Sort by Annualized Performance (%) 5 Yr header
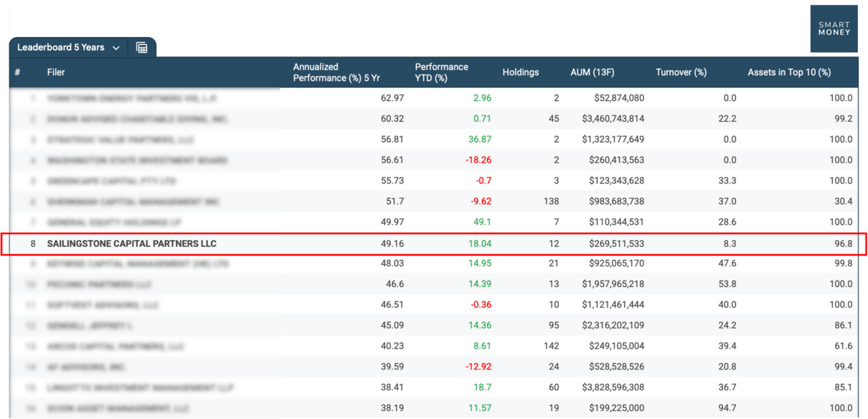The height and width of the screenshot is (419, 868). click(337, 72)
